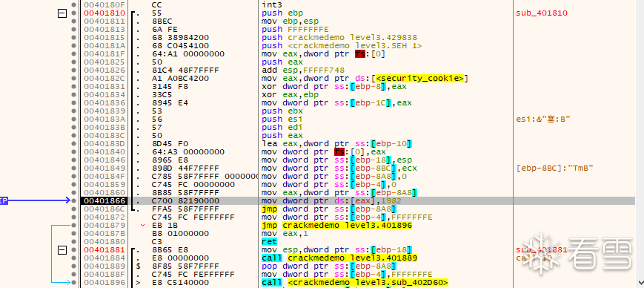The height and width of the screenshot is (288, 644).
Task: Select address 00401813 row
Action: pyautogui.click(x=104, y=30)
